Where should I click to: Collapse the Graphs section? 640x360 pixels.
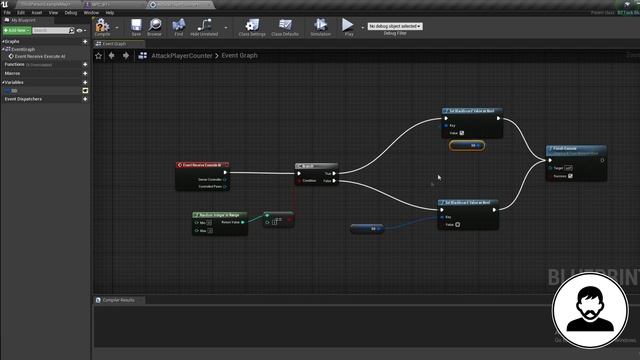[x=3, y=42]
